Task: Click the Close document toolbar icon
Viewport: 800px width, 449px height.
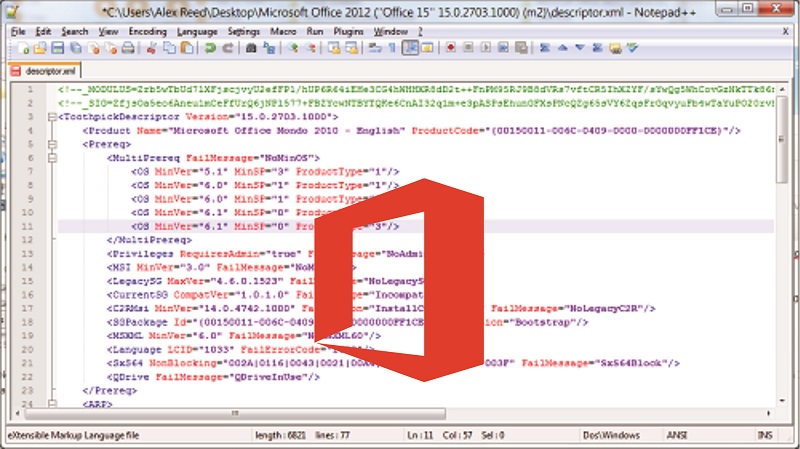Action: click(x=93, y=48)
